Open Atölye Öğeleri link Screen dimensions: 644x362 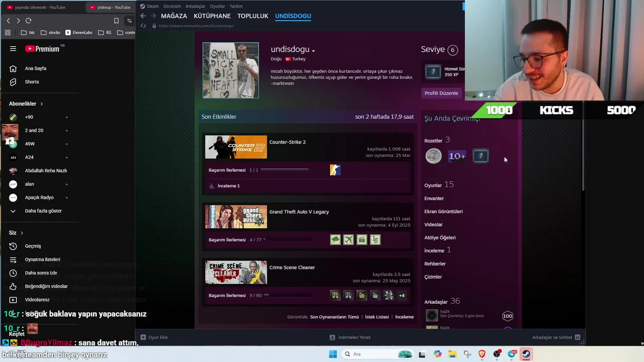click(x=440, y=238)
